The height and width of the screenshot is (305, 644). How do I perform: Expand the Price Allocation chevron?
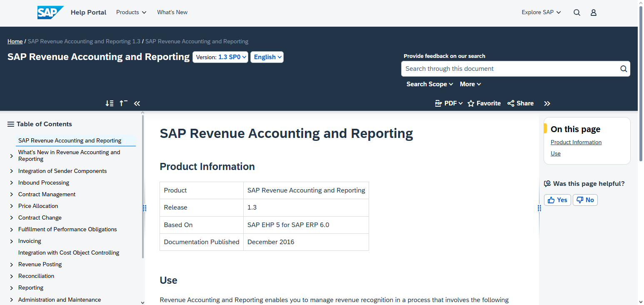(12, 206)
